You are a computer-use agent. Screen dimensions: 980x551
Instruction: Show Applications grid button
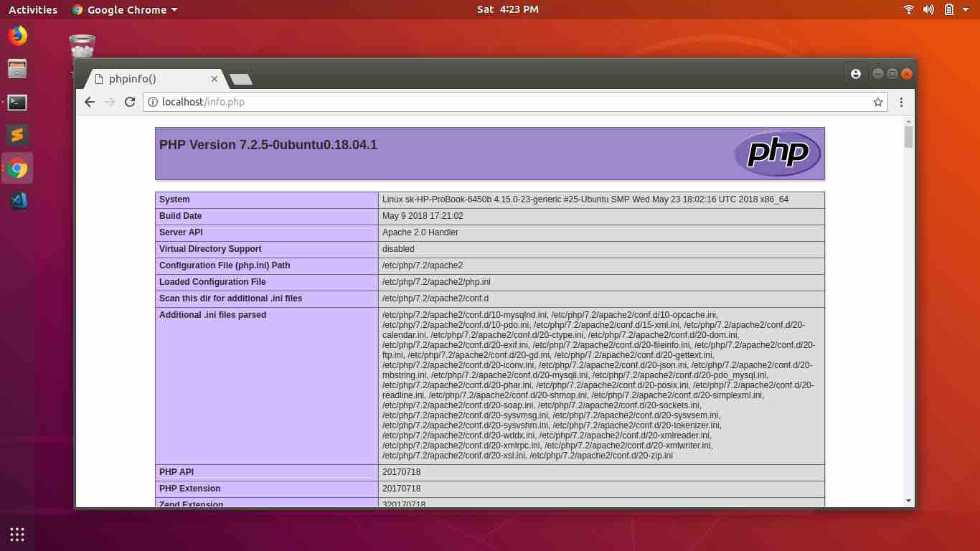coord(17,534)
